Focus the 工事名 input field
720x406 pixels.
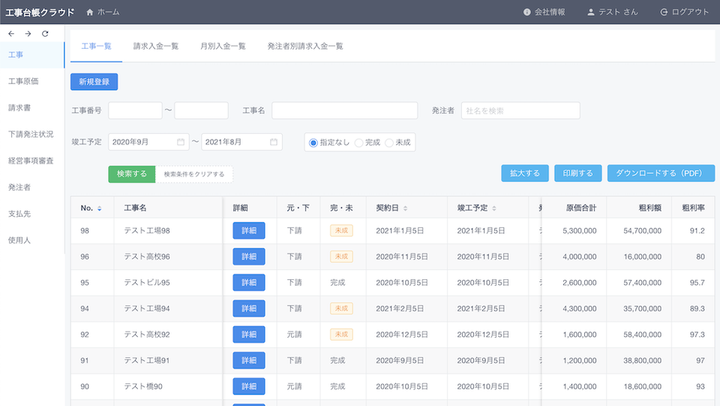point(345,111)
